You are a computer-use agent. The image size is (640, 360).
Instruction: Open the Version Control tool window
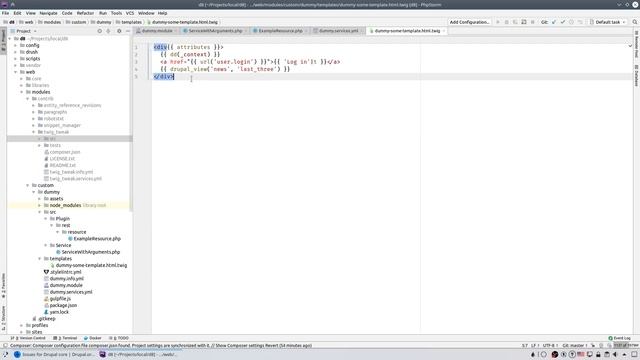(x=28, y=338)
